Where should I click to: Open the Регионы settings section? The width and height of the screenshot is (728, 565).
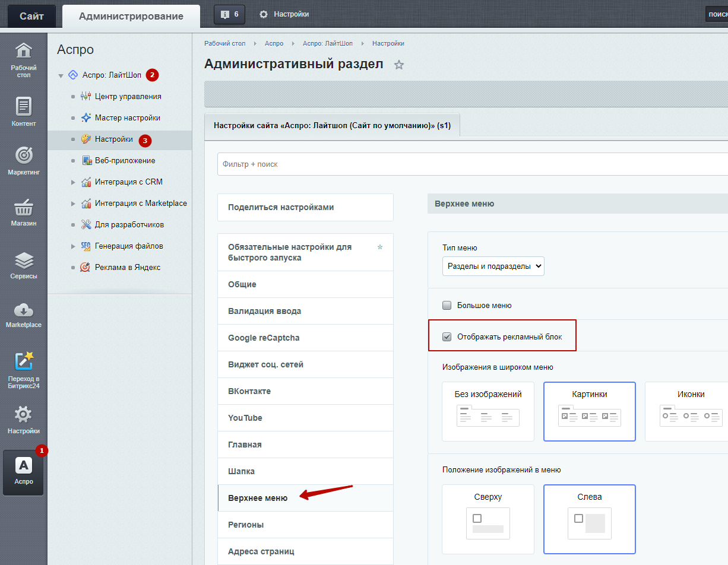(x=305, y=525)
